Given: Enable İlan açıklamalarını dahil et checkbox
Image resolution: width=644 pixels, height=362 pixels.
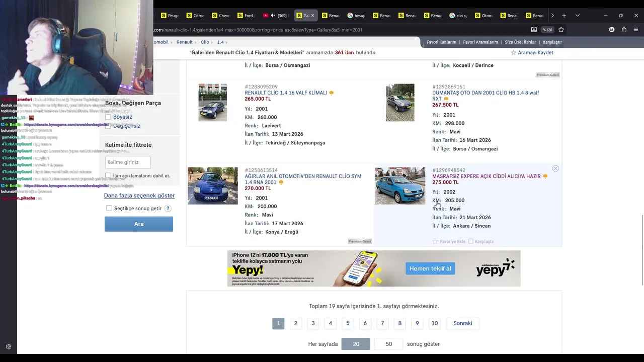Looking at the screenshot, I should pos(108,175).
